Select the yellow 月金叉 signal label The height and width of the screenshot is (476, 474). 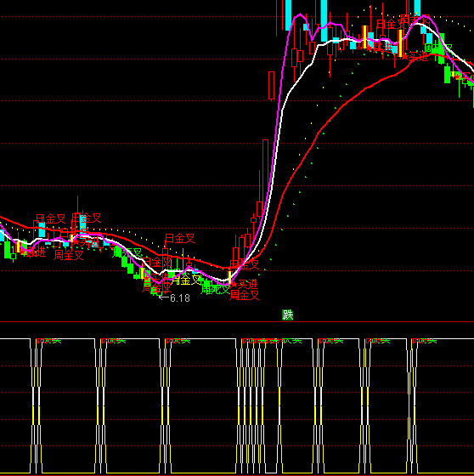click(186, 280)
